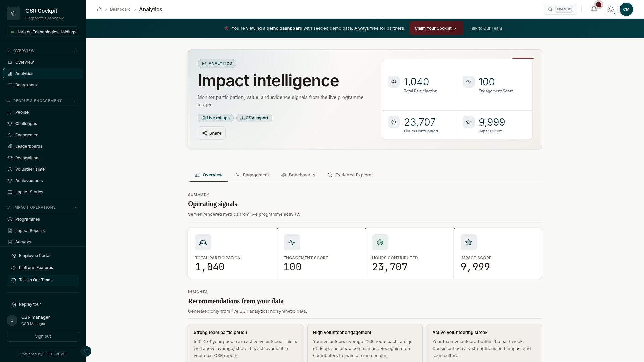Click the CSV export button
Image resolution: width=644 pixels, height=362 pixels.
point(254,118)
